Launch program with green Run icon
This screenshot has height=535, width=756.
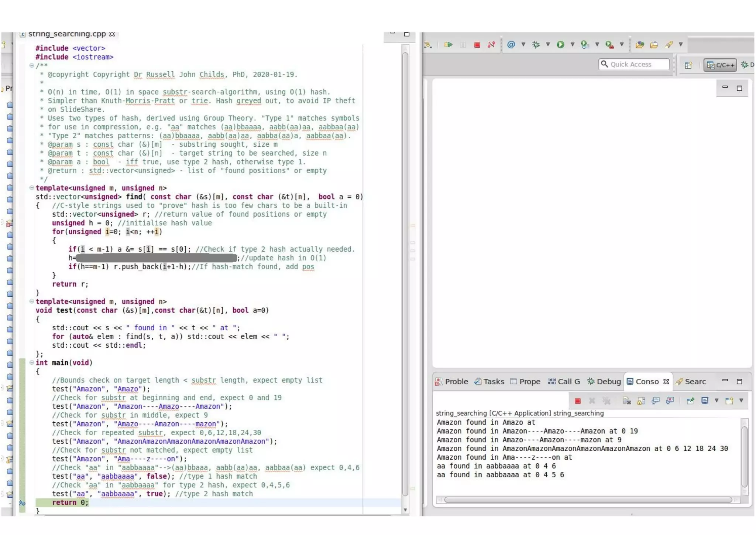click(560, 45)
